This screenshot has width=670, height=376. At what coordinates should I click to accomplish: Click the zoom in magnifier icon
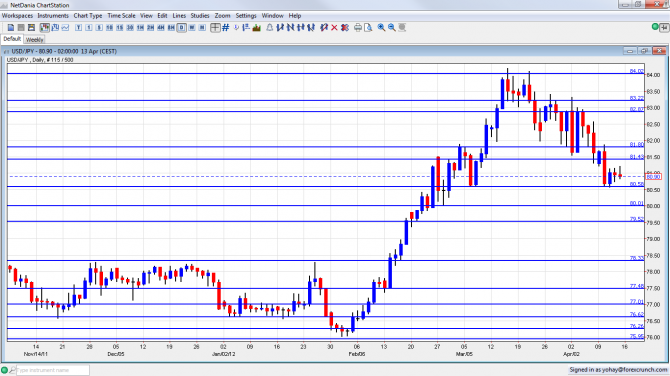coord(381,28)
